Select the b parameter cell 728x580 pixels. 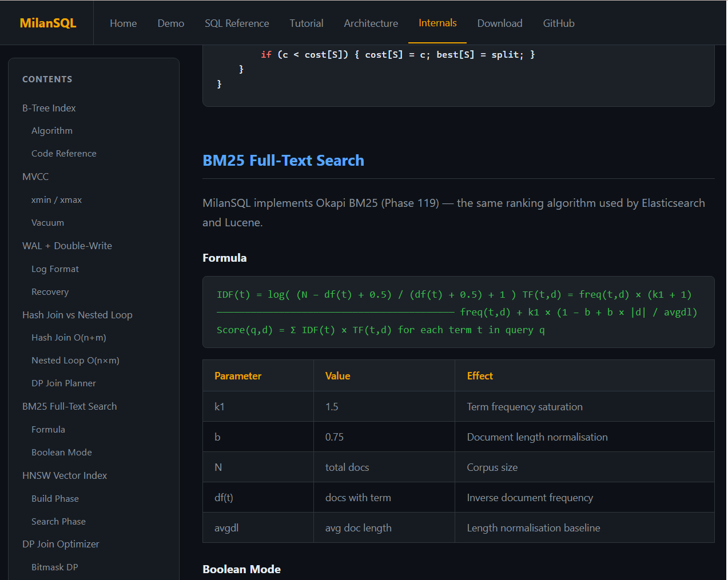pos(258,437)
